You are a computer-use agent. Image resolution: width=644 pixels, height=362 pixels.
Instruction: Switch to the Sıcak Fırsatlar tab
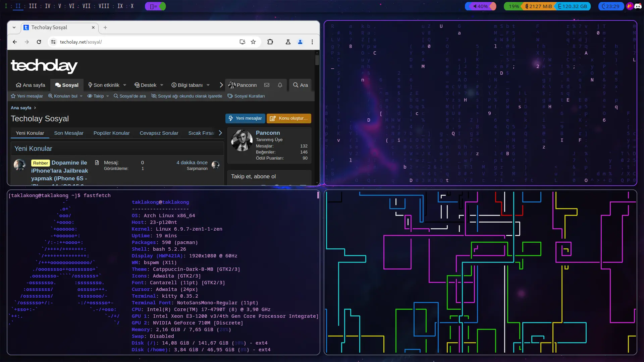click(201, 133)
